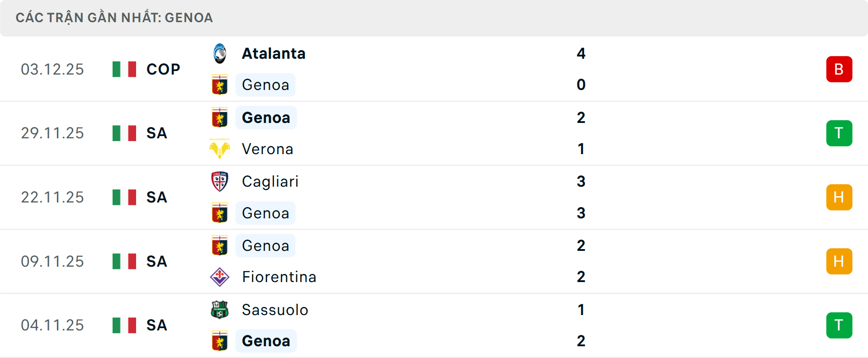Toggle the T badge on the Verona match row
This screenshot has height=358, width=868.
tap(839, 133)
